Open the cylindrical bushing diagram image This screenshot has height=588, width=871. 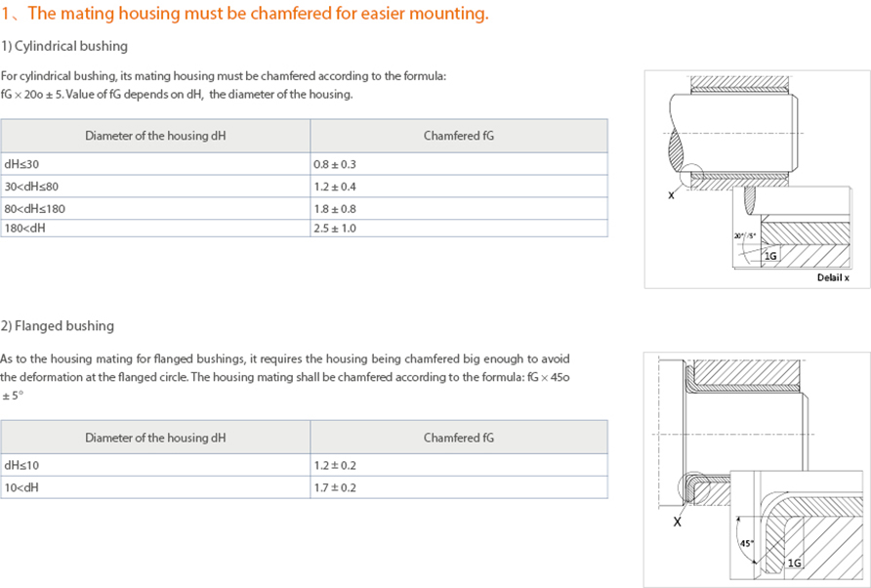757,179
